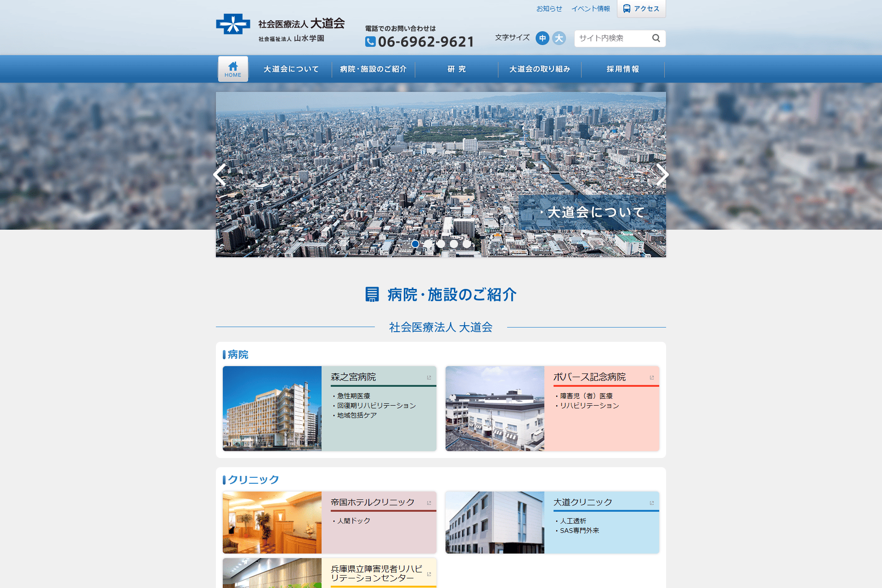This screenshot has height=588, width=882.
Task: Select the third slider pagination dot
Action: coord(441,244)
